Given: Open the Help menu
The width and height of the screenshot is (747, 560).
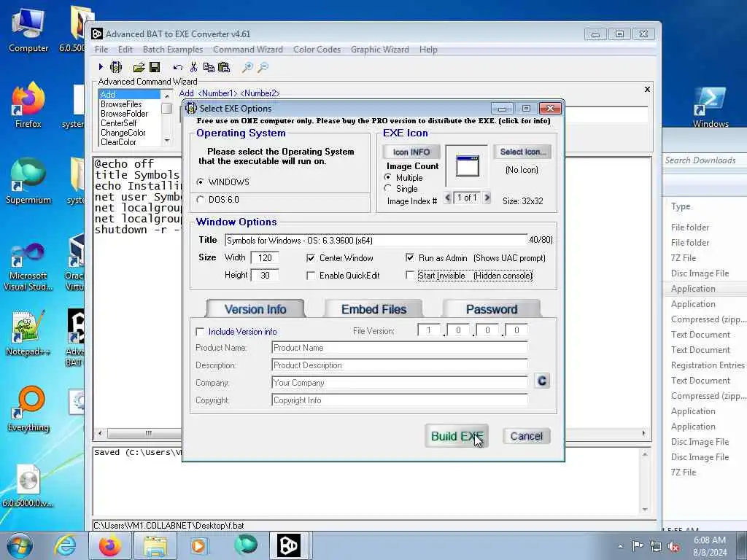Looking at the screenshot, I should (428, 50).
